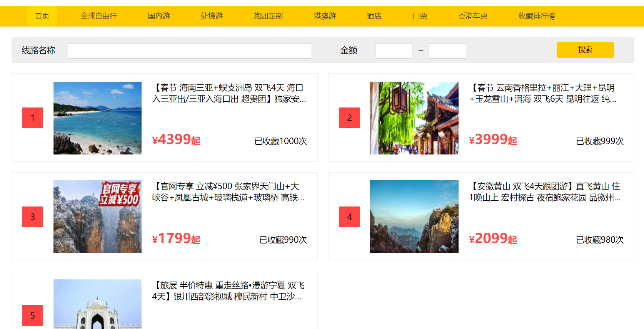
Task: Go to 全球自由行 menu item
Action: coord(98,16)
